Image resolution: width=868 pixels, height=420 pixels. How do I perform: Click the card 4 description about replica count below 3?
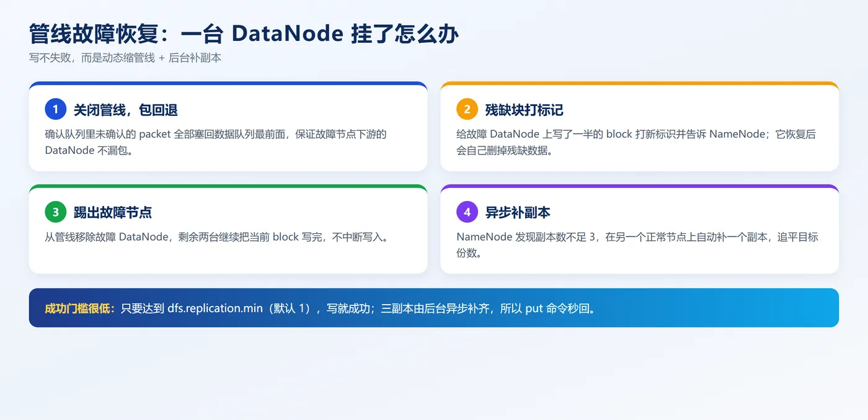coord(637,245)
